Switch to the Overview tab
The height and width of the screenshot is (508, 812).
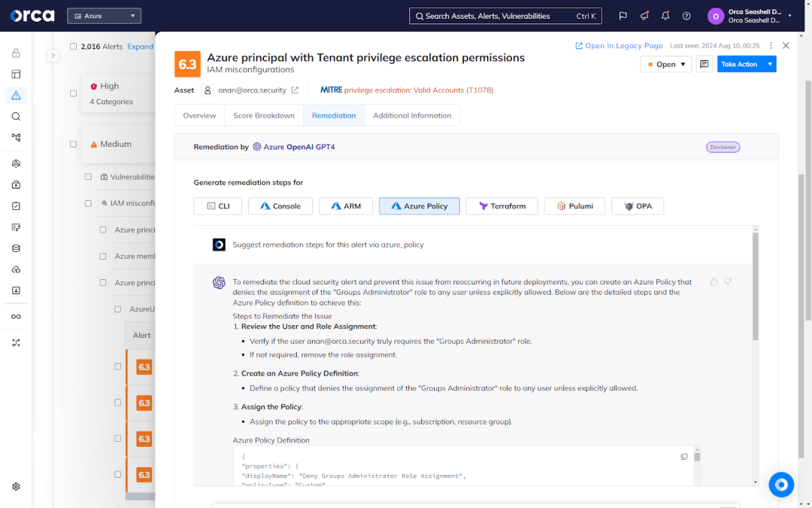(x=199, y=116)
